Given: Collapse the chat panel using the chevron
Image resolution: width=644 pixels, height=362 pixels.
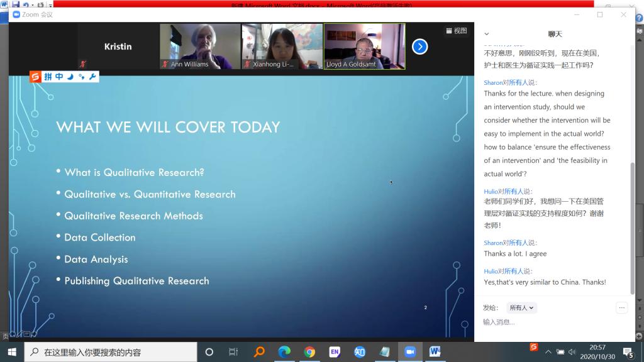Looking at the screenshot, I should pyautogui.click(x=486, y=34).
